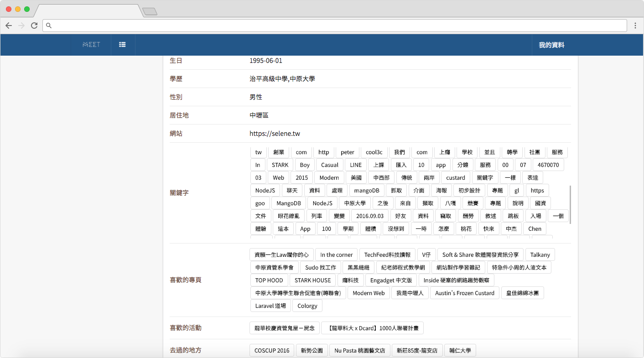
Task: Open the 資顧一生Law懂你的心 page tag
Action: coord(282,255)
